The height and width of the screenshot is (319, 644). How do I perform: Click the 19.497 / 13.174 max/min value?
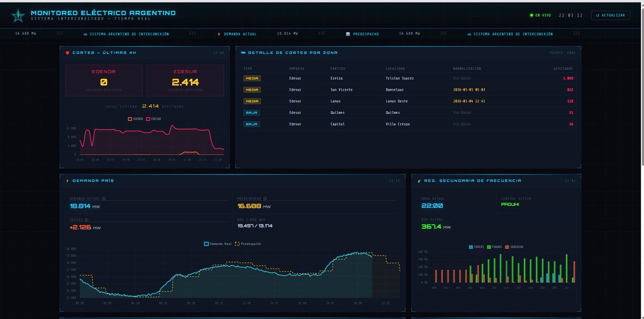coord(255,226)
